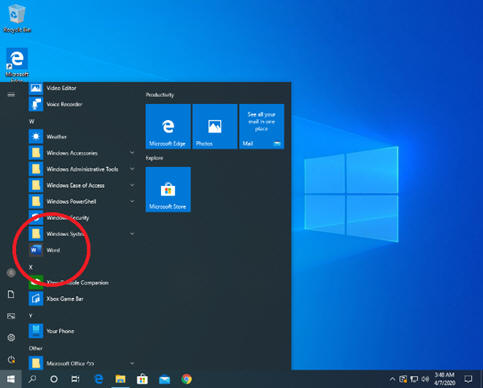Open Windows Administrative Tools folder
The width and height of the screenshot is (483, 388).
(x=82, y=169)
